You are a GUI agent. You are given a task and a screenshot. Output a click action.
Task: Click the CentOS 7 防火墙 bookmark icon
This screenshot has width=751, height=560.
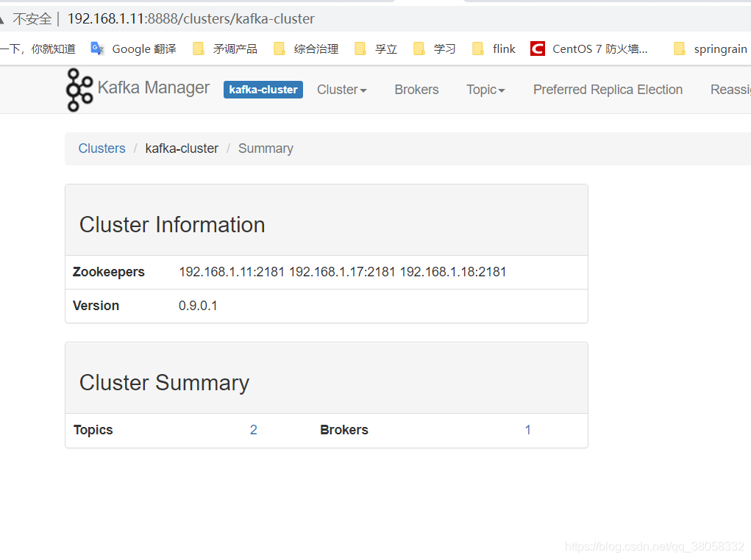[x=538, y=49]
